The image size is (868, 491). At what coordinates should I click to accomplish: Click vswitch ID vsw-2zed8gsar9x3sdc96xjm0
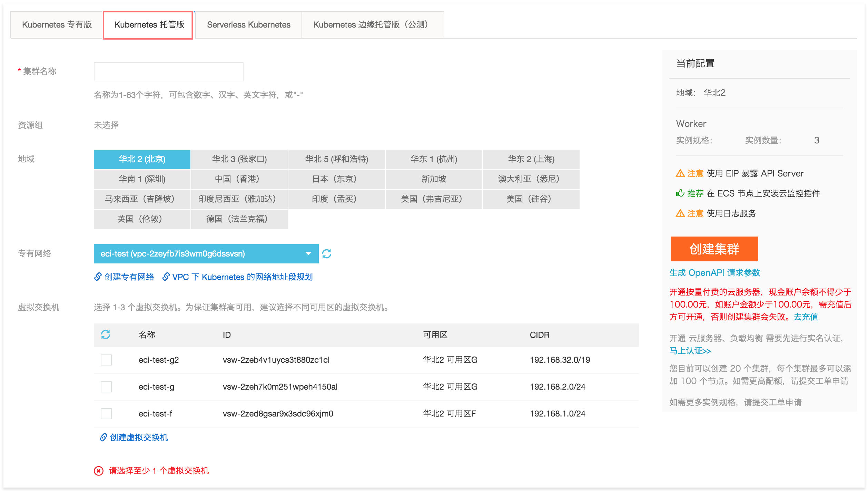[278, 414]
